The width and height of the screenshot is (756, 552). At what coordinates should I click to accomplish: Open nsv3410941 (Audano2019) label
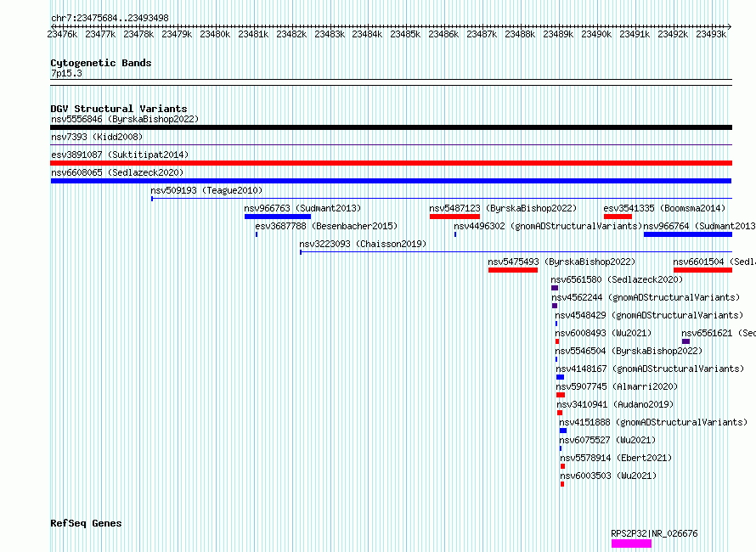[615, 404]
